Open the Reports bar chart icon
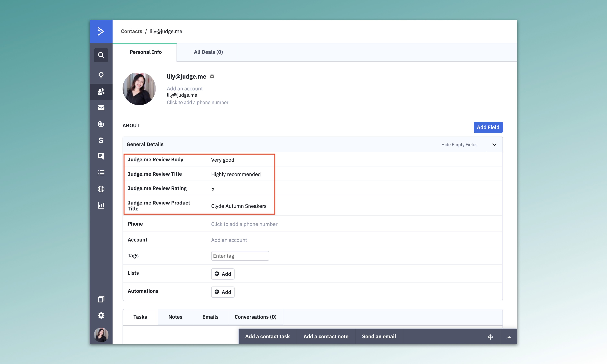The width and height of the screenshot is (607, 364). pyautogui.click(x=101, y=205)
